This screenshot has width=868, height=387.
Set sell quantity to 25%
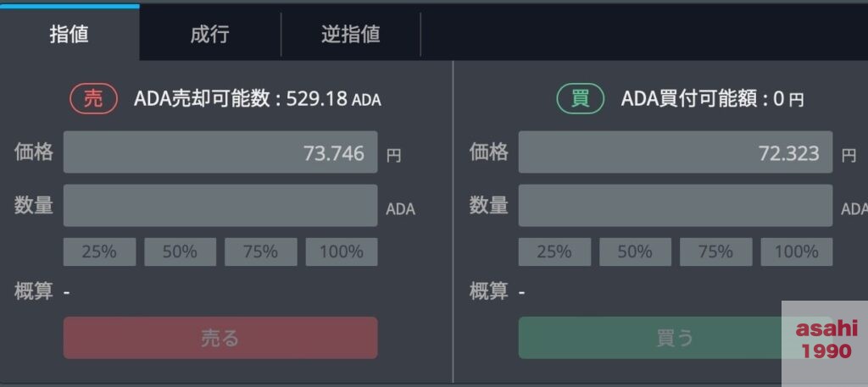[100, 252]
